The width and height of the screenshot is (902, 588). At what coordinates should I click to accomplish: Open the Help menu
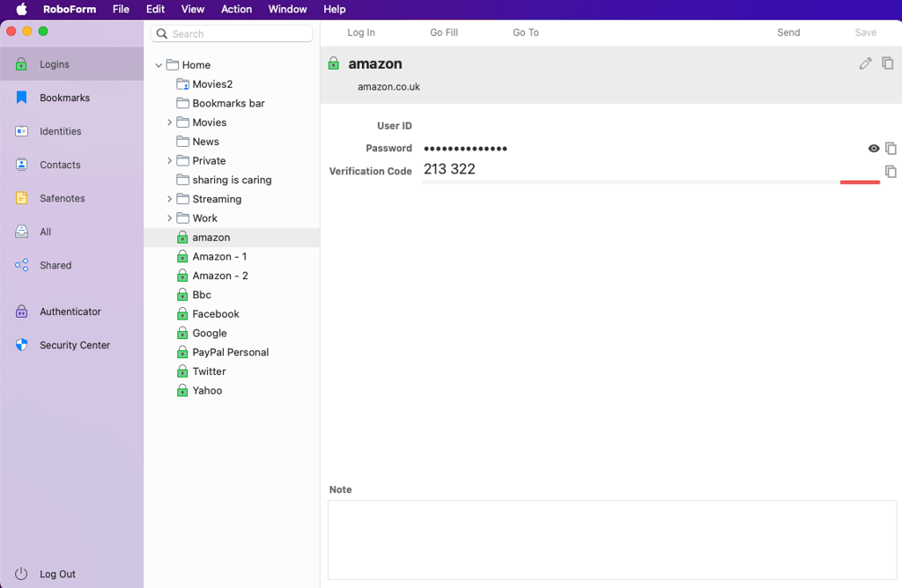pos(334,9)
